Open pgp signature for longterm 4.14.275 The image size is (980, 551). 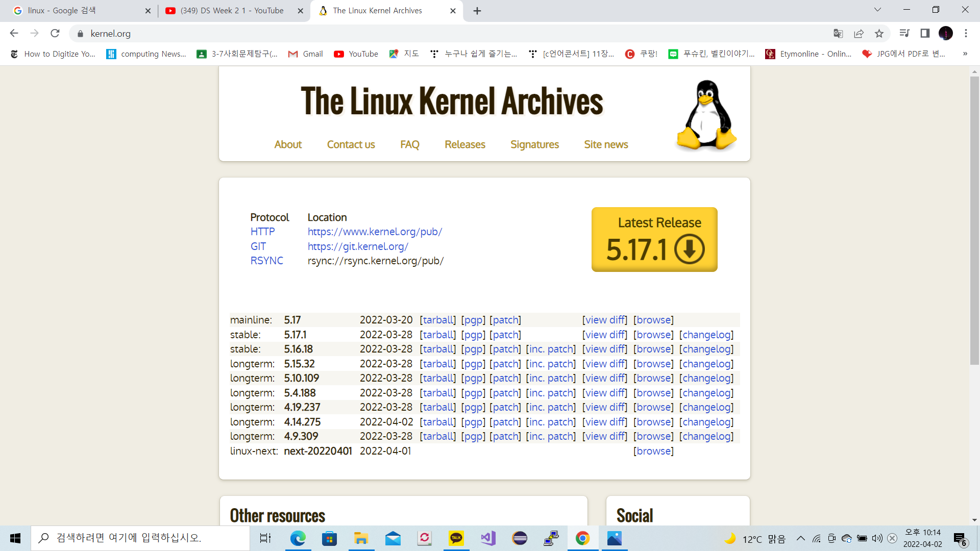click(x=473, y=422)
